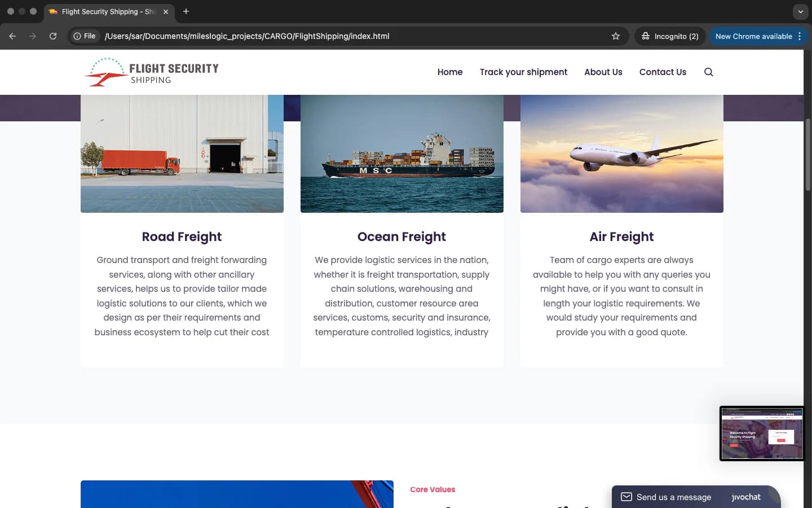Open the floating screenshot preview thumbnail

pos(762,433)
